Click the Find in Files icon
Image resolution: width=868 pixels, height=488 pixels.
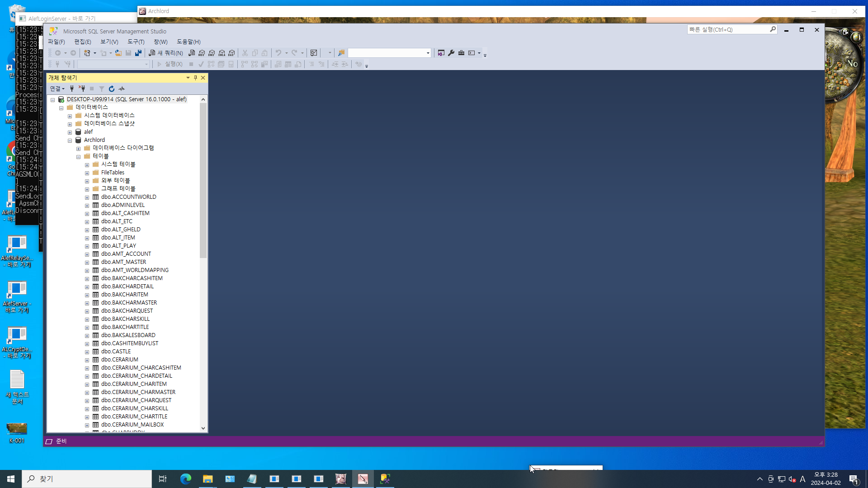[341, 53]
